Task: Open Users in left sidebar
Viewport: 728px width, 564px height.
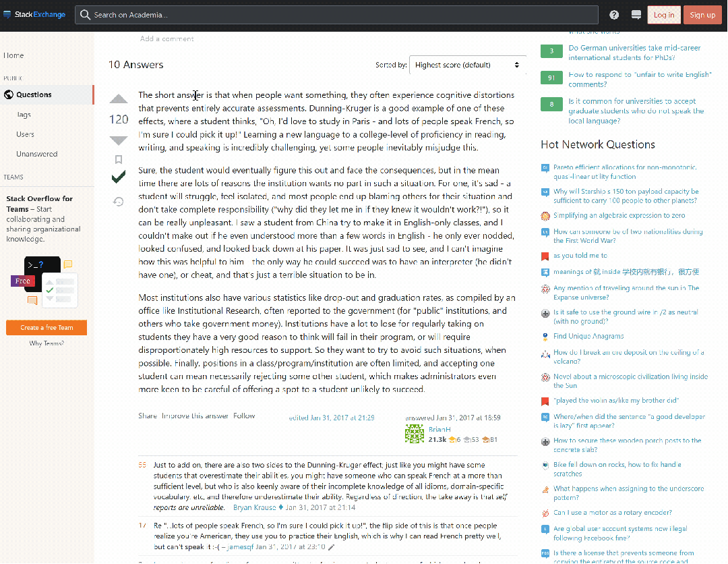Action: [x=25, y=134]
